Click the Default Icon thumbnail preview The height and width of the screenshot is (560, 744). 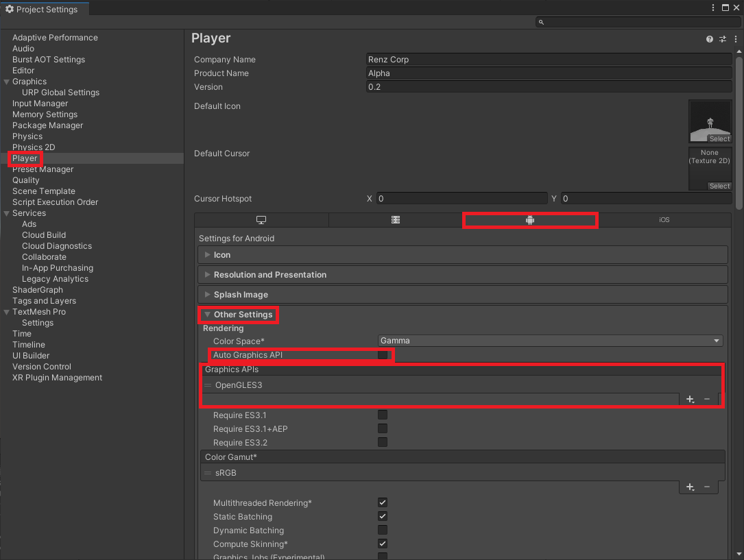710,121
